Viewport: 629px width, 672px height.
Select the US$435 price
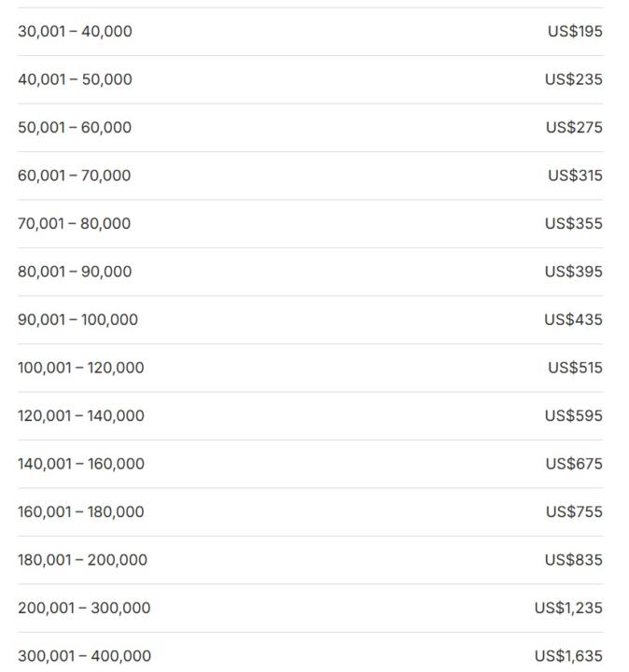(x=574, y=320)
